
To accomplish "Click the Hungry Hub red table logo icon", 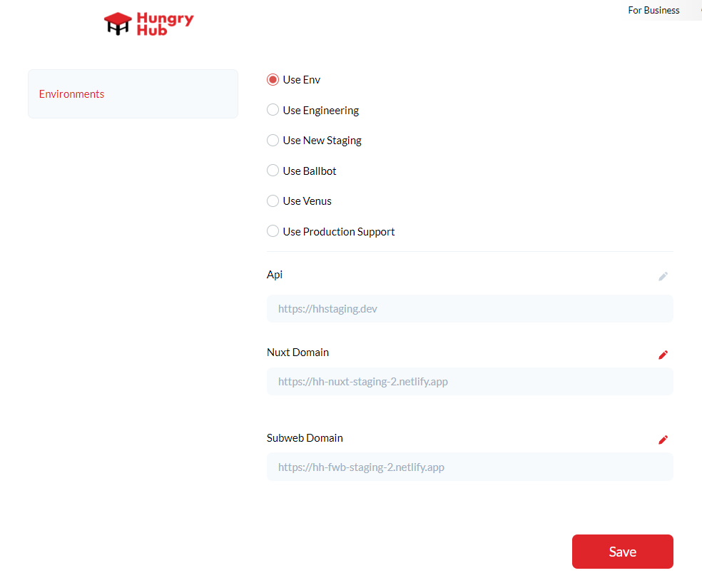I will [118, 24].
